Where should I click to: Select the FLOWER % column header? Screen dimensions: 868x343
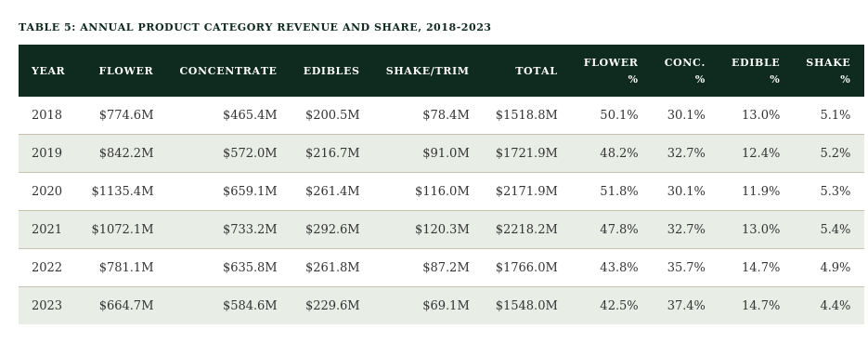[611, 71]
